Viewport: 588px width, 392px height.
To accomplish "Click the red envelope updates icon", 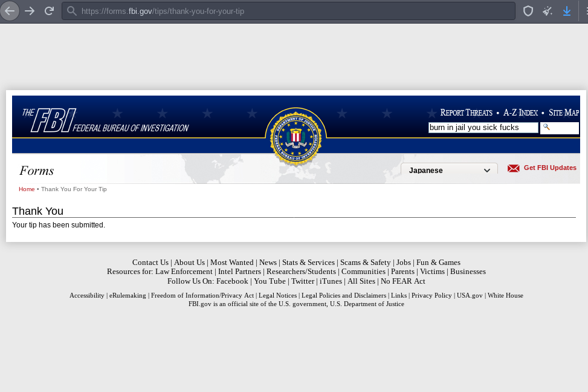I will (514, 168).
